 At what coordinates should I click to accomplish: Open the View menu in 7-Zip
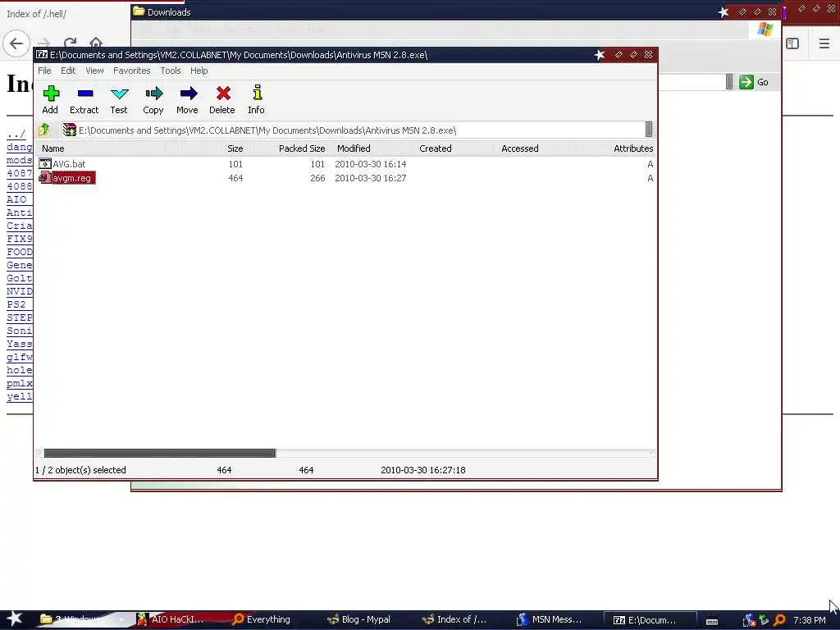95,71
